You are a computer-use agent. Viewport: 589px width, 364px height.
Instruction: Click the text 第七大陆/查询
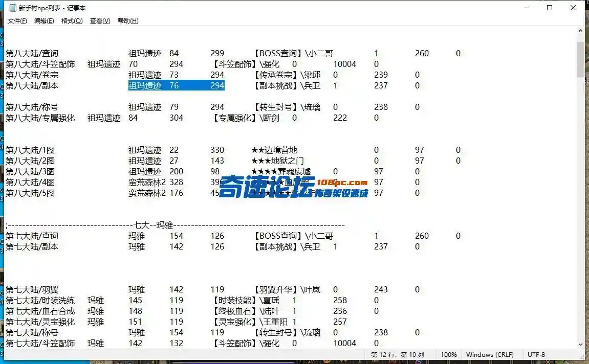tap(32, 236)
